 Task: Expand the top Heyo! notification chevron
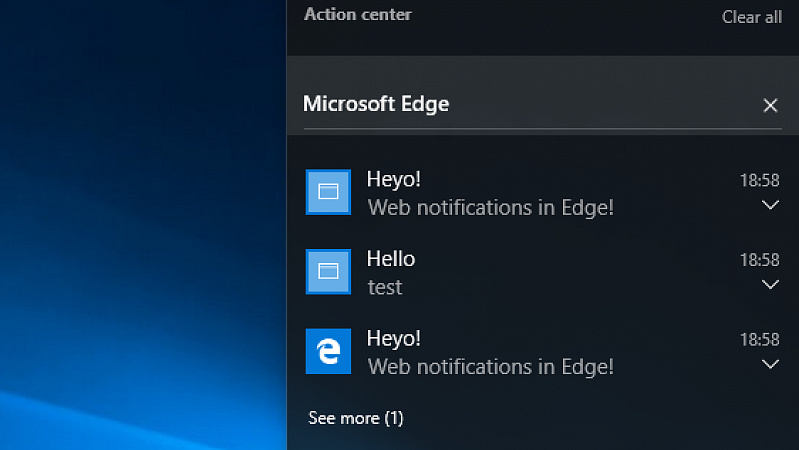coord(770,205)
